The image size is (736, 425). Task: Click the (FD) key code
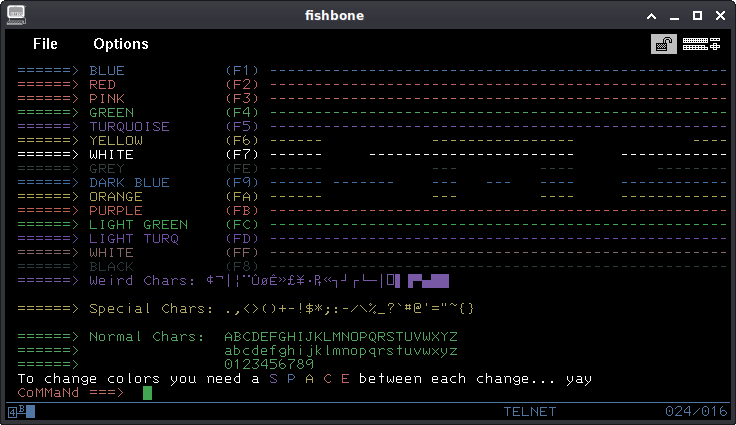click(x=242, y=239)
